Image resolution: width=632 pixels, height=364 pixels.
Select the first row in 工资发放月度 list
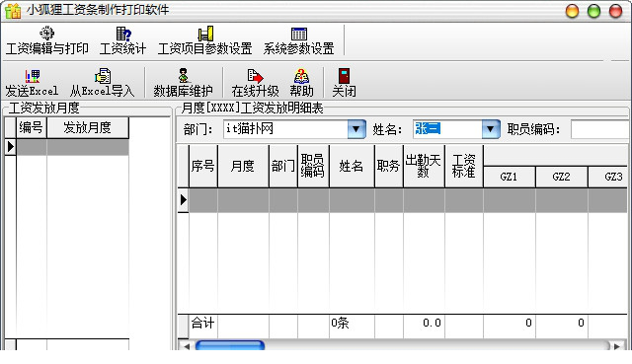67,147
